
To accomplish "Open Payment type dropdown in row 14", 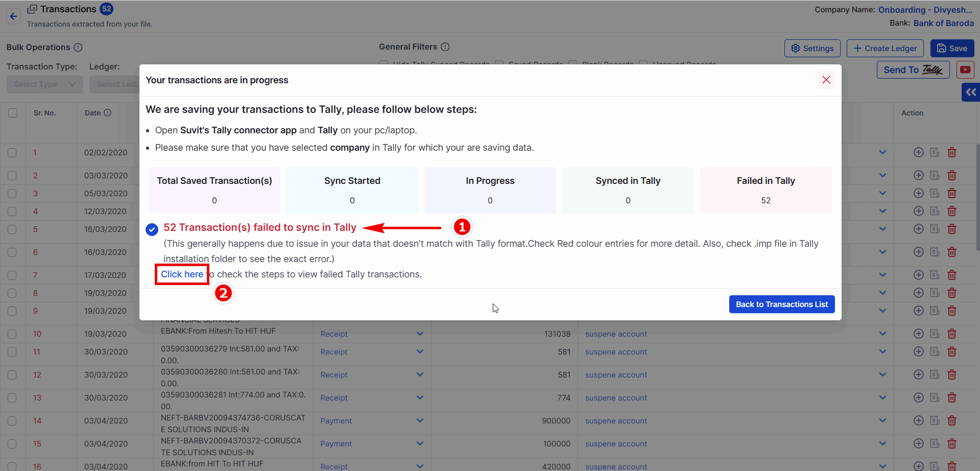I will tap(372, 420).
